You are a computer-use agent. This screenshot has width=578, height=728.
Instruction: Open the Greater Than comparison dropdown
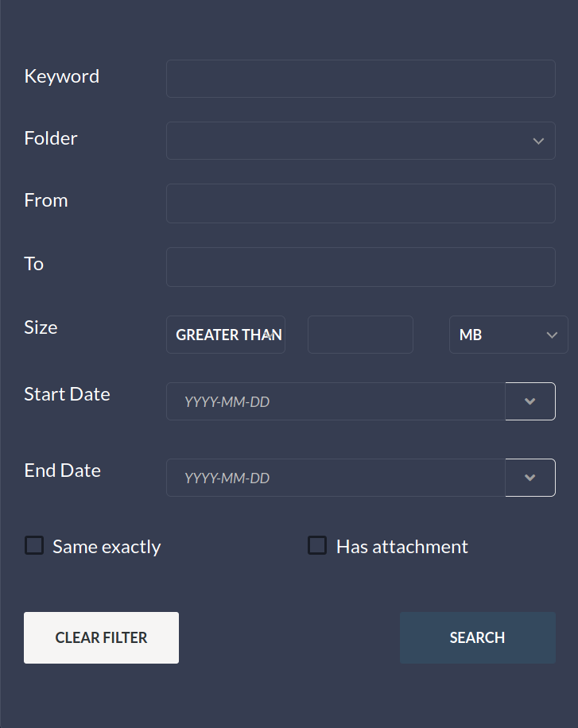click(225, 334)
